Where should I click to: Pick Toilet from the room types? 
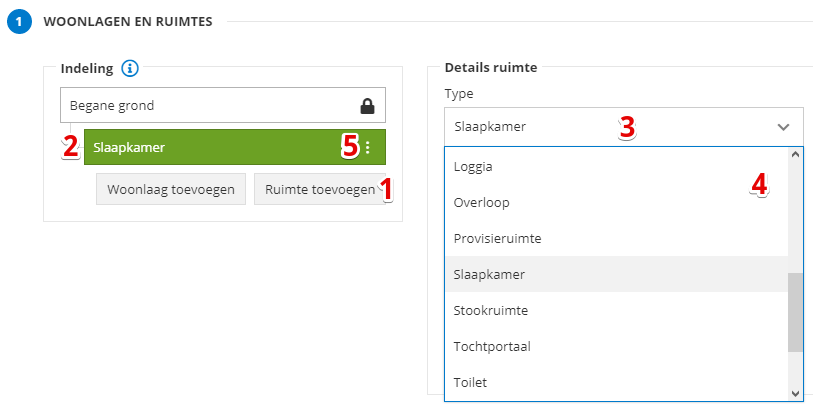(x=470, y=382)
